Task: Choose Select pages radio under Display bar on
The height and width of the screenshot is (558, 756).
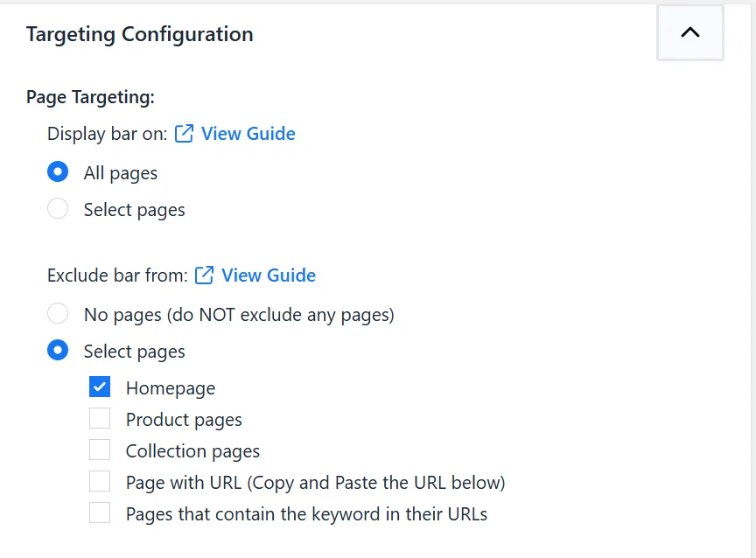Action: point(58,209)
